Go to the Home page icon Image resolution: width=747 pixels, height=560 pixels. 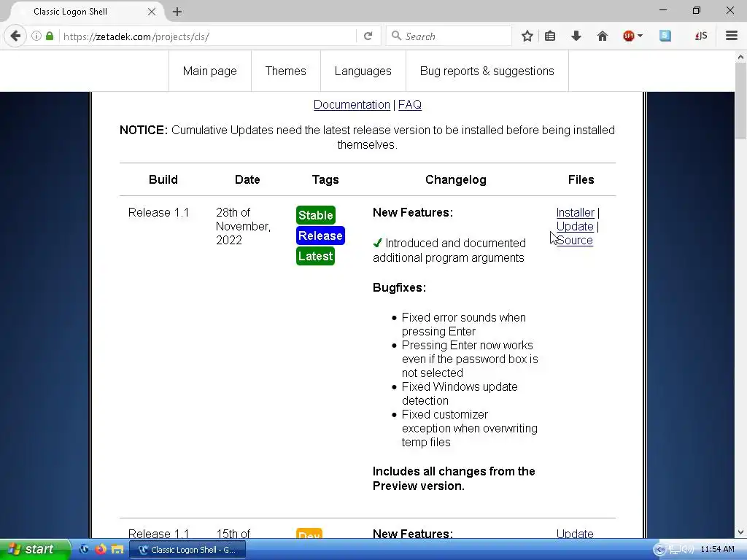[x=603, y=36]
